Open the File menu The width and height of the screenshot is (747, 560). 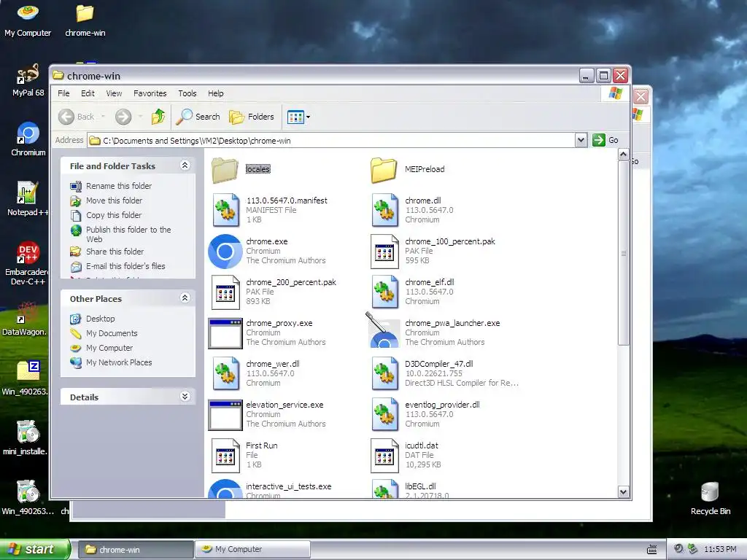[x=64, y=93]
